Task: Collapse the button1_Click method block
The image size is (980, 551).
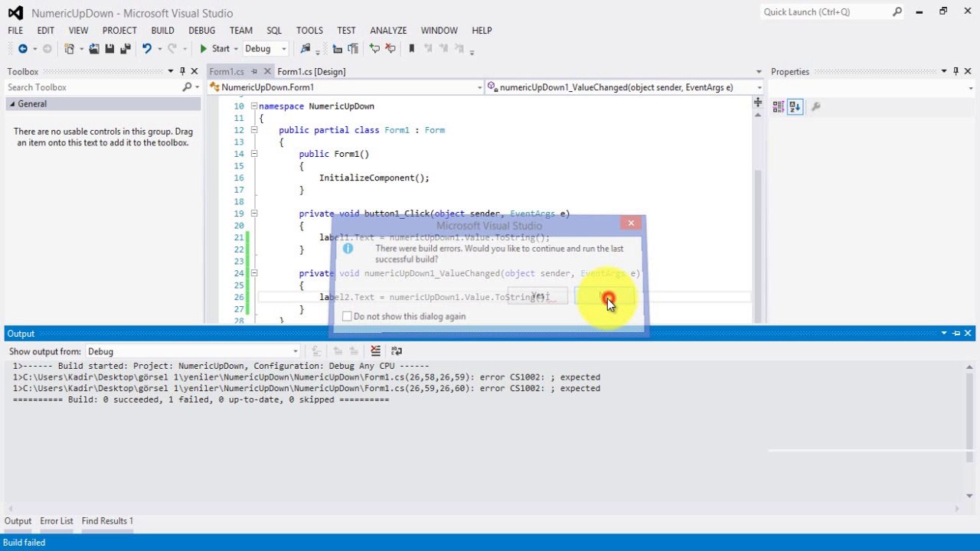Action: click(254, 214)
